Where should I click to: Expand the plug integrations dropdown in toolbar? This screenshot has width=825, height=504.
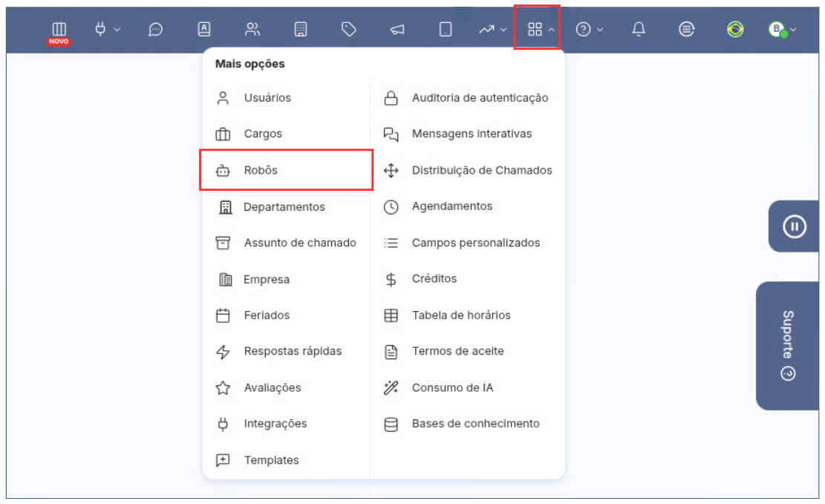coord(107,29)
